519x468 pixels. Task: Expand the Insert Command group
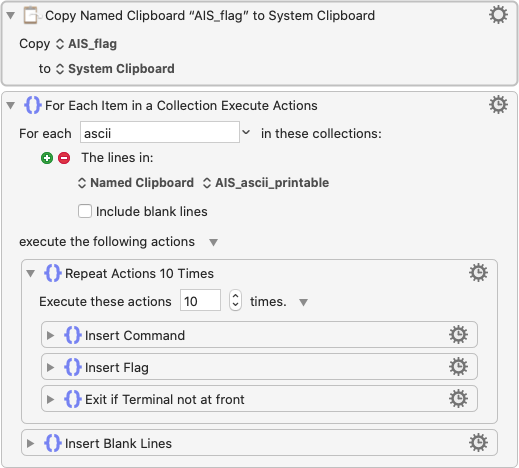pos(50,335)
